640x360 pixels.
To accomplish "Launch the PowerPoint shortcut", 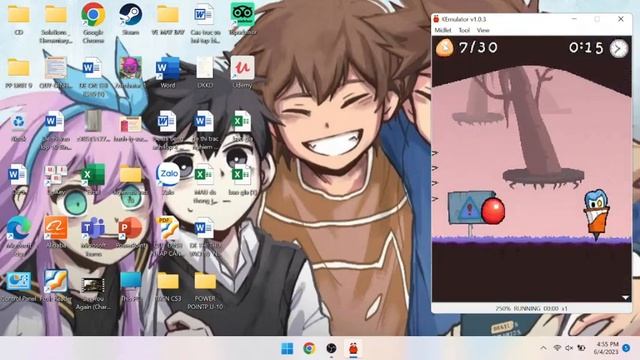I will (131, 232).
